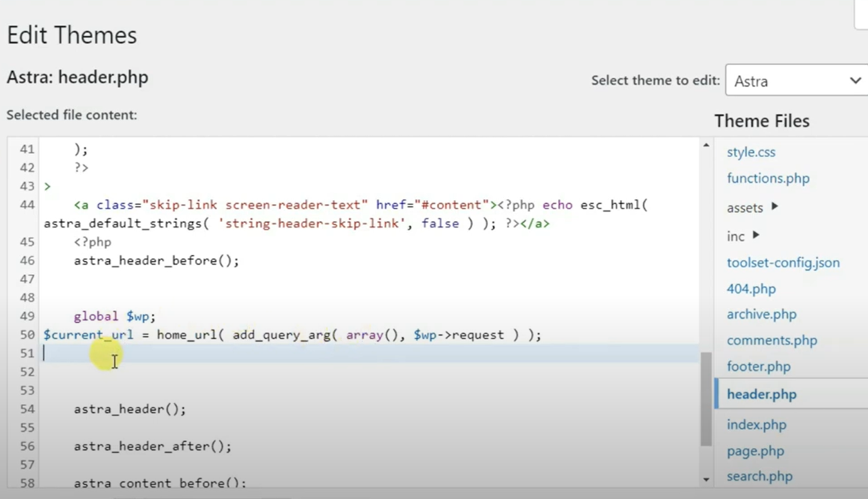868x499 pixels.
Task: Open the 404.php template file
Action: (x=751, y=289)
